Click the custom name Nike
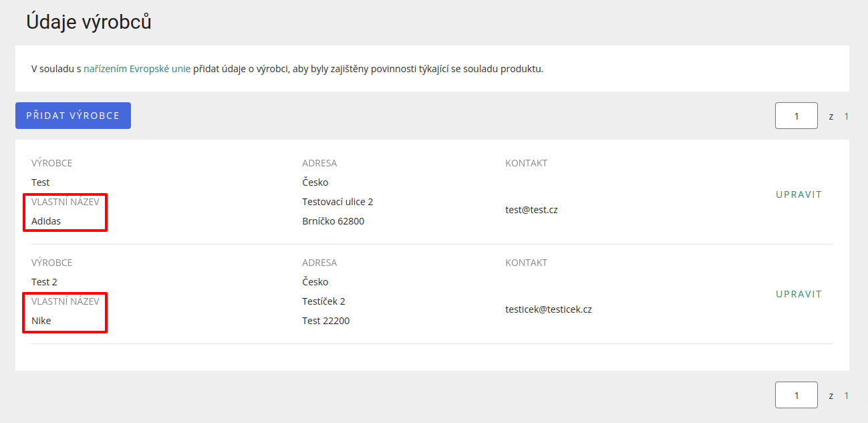This screenshot has width=868, height=423. tap(41, 321)
